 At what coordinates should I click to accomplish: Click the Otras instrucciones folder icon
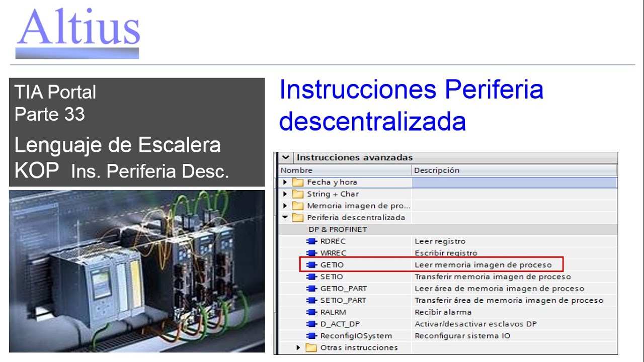point(311,347)
